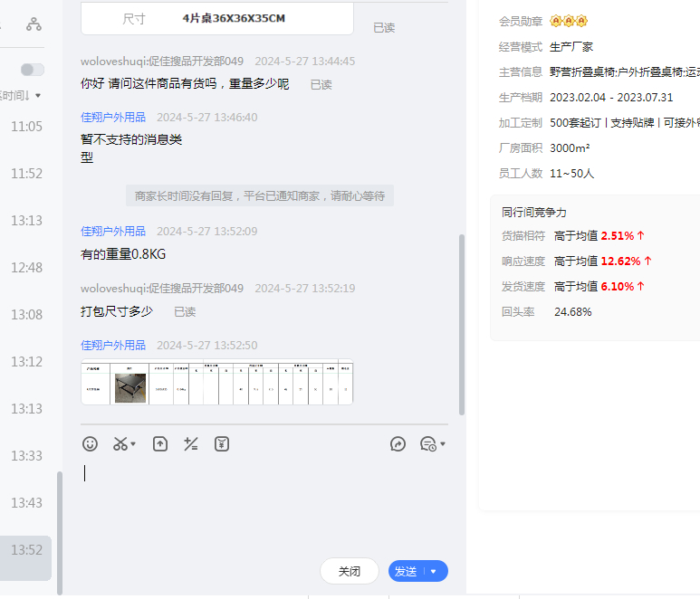Click the scissors screenshot icon
Screen dimensions: 700x599
click(120, 444)
